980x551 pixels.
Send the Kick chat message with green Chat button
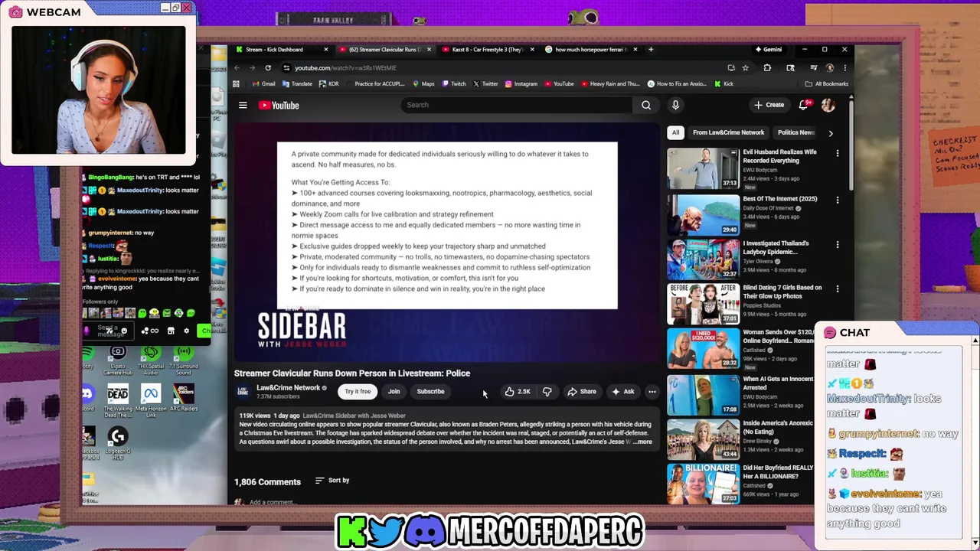click(x=204, y=331)
